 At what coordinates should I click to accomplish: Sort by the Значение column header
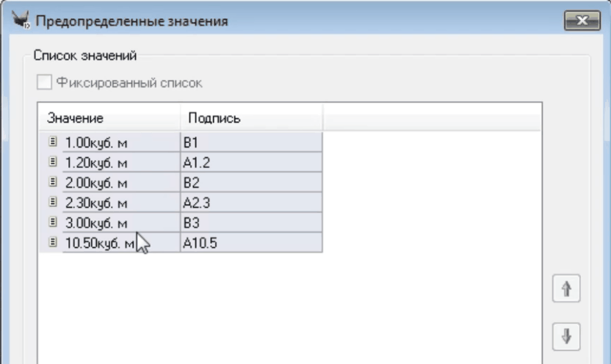tap(109, 118)
